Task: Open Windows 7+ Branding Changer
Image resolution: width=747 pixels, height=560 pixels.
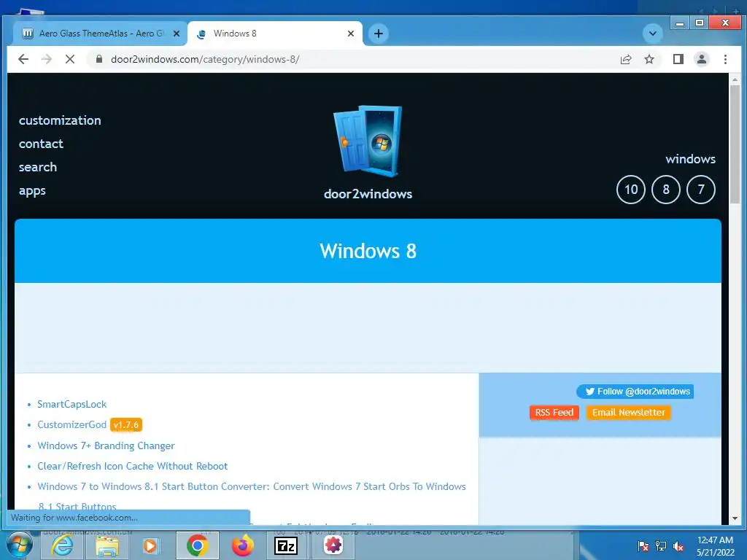Action: pos(106,446)
